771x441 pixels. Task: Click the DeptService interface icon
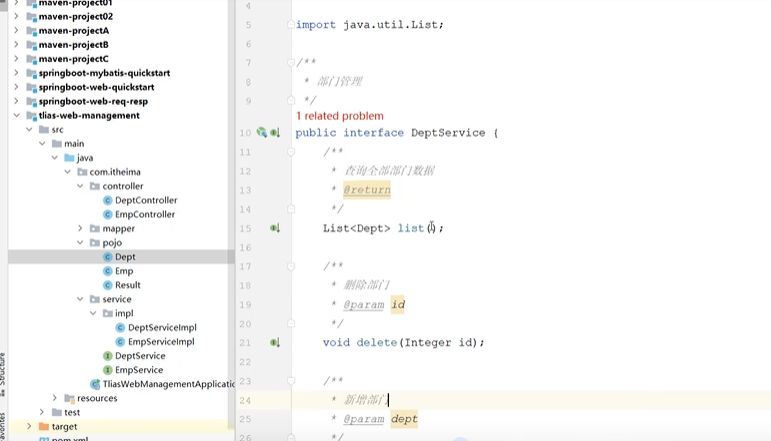pos(108,356)
